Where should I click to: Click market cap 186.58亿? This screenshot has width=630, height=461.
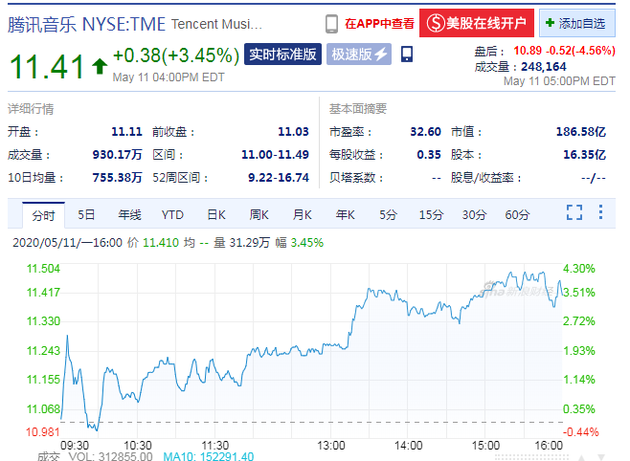pyautogui.click(x=581, y=131)
